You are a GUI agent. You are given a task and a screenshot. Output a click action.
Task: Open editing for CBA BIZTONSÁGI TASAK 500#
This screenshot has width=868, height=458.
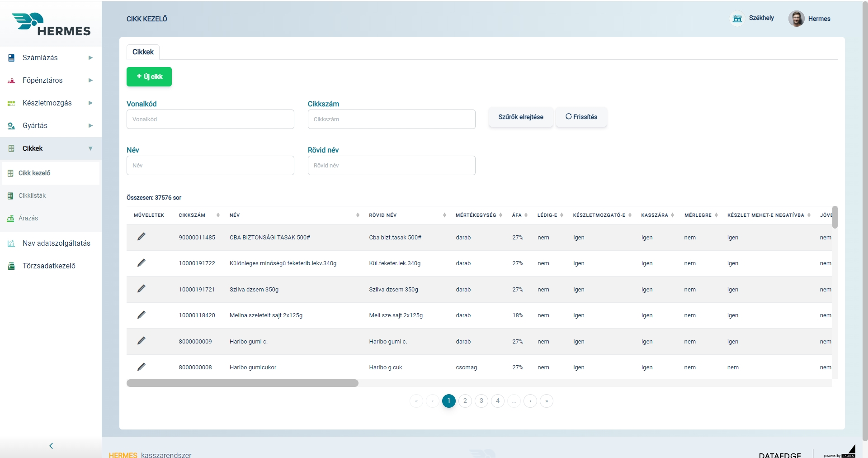coord(142,236)
